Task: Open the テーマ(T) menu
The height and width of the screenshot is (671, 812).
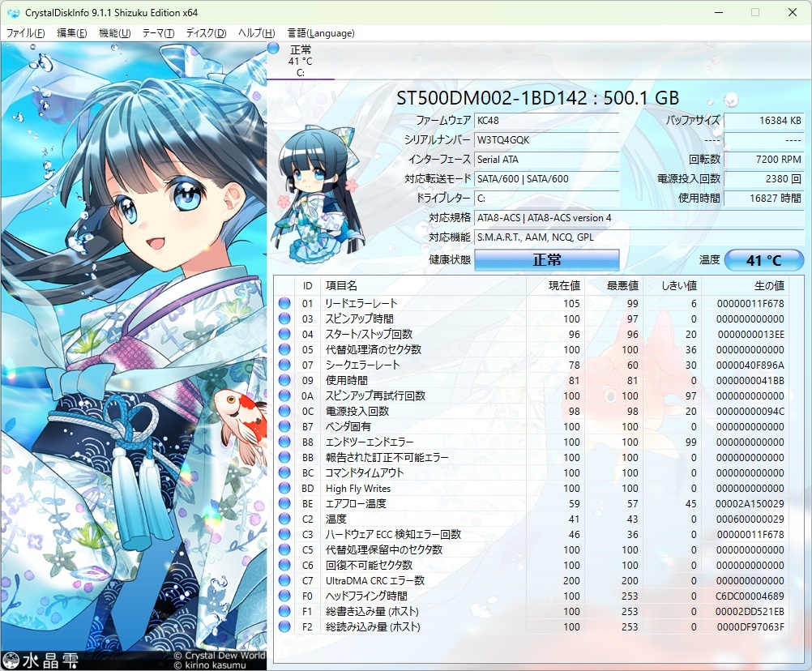Action: [x=158, y=33]
